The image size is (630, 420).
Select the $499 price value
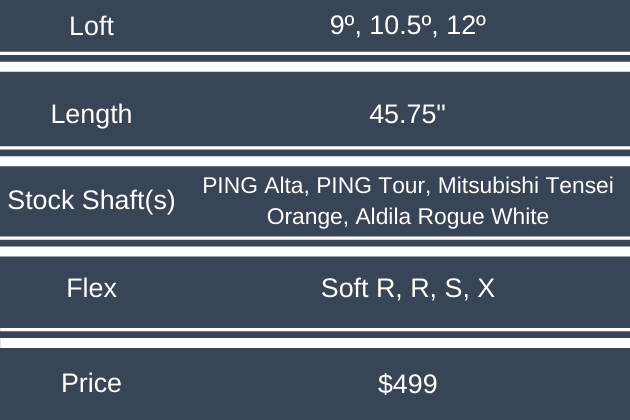(407, 382)
